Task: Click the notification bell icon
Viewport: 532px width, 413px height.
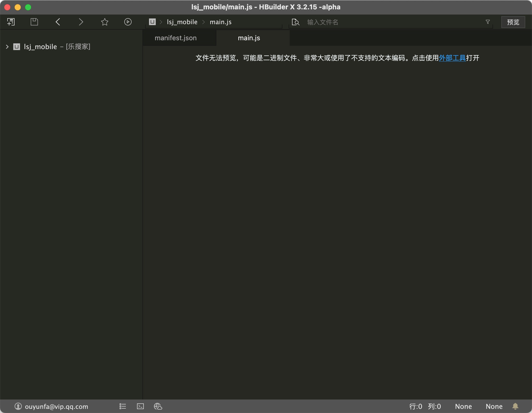Action: coord(515,406)
